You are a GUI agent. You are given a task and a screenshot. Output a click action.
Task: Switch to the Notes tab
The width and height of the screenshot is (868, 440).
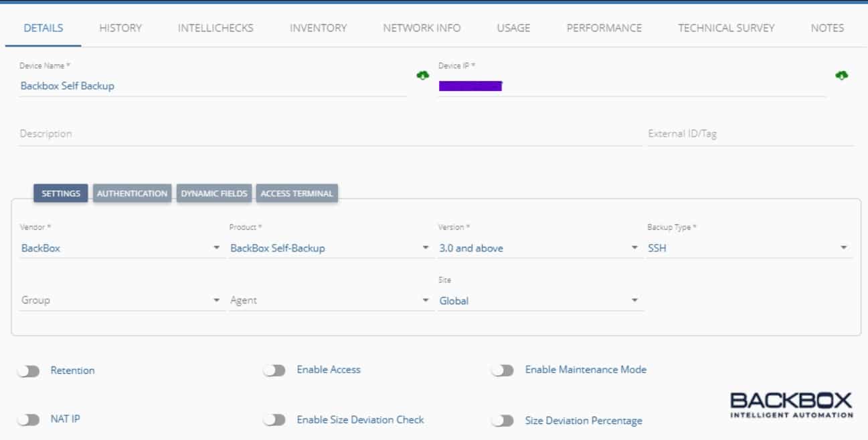(x=827, y=28)
